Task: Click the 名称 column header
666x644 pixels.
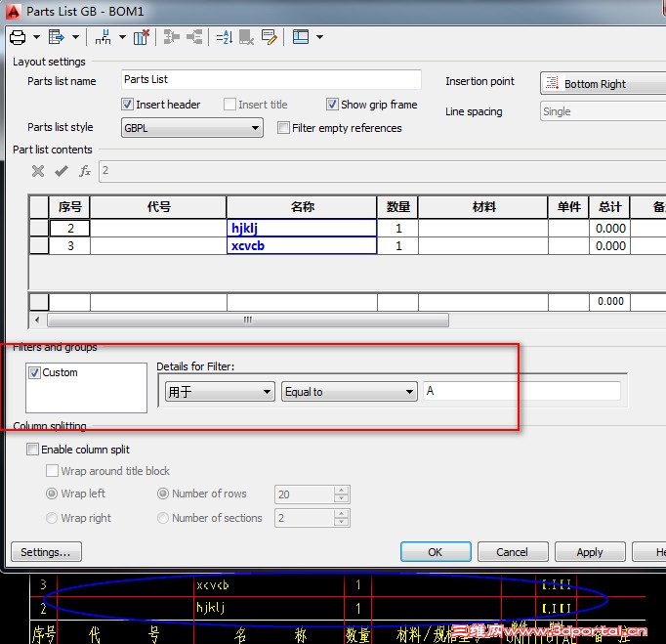Action: tap(302, 207)
